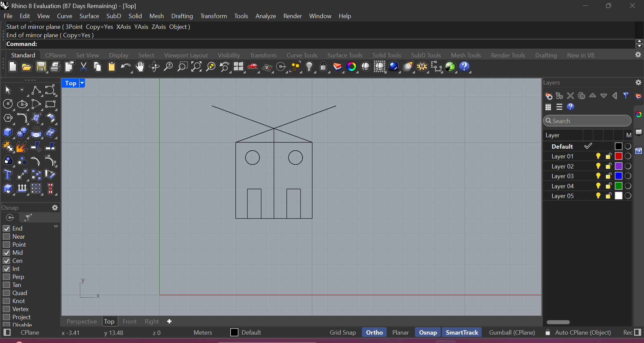The image size is (644, 343).
Task: Uncheck the Mid osnap checkbox
Action: (x=6, y=253)
